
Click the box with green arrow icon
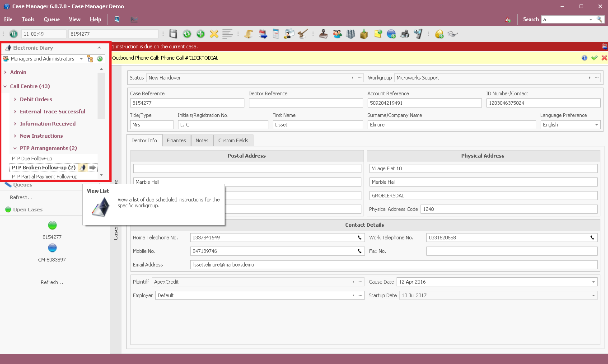point(364,34)
